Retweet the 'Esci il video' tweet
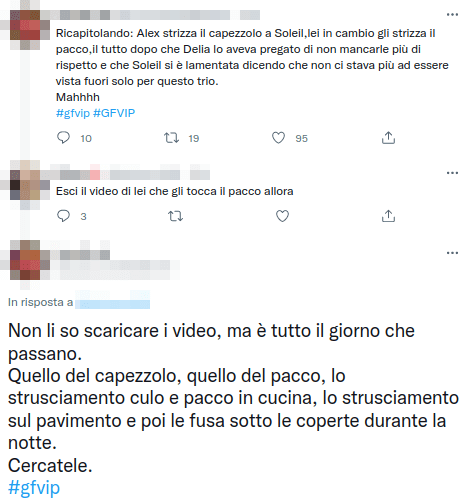 (x=175, y=216)
